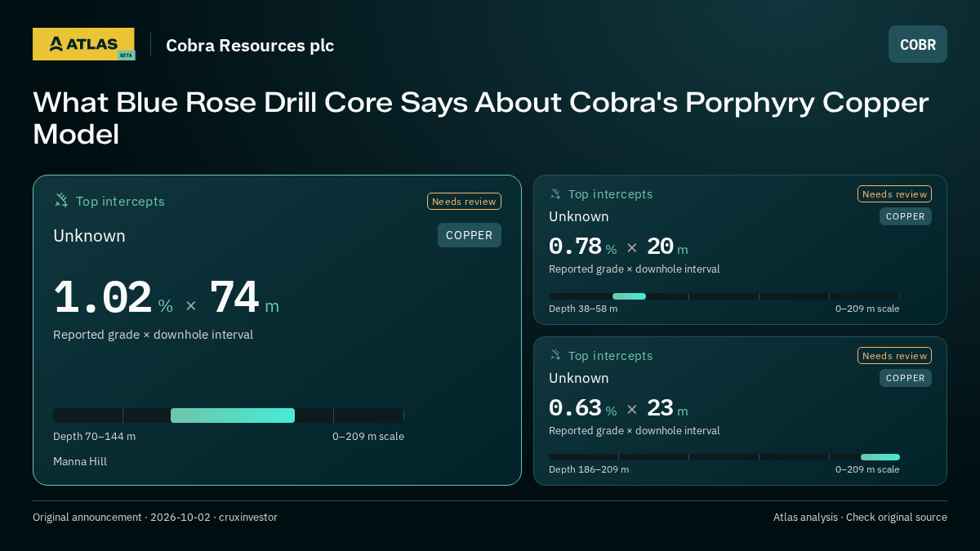This screenshot has height=551, width=980.
Task: Click the depth bar for 70–144 m
Action: 229,415
